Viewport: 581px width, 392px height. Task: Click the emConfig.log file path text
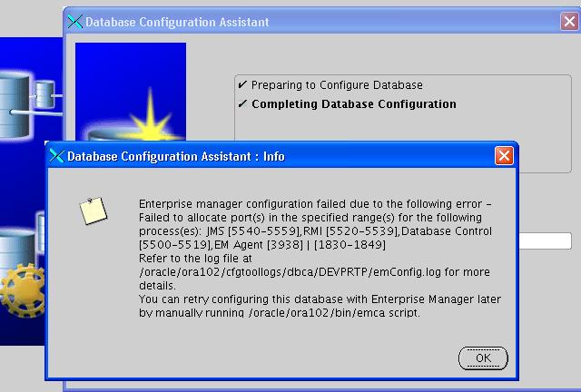[x=290, y=272]
